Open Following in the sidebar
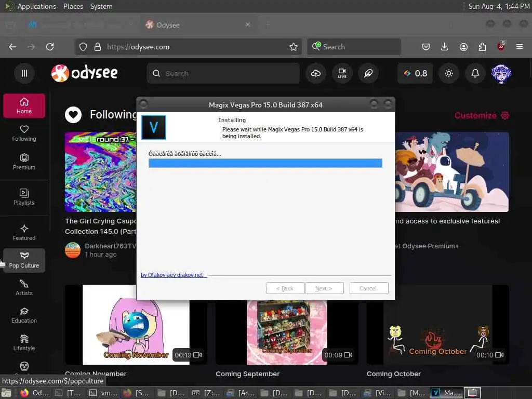This screenshot has width=532, height=399. [x=24, y=134]
